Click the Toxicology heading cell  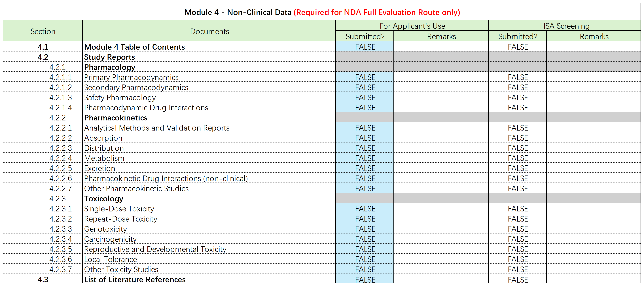point(209,199)
